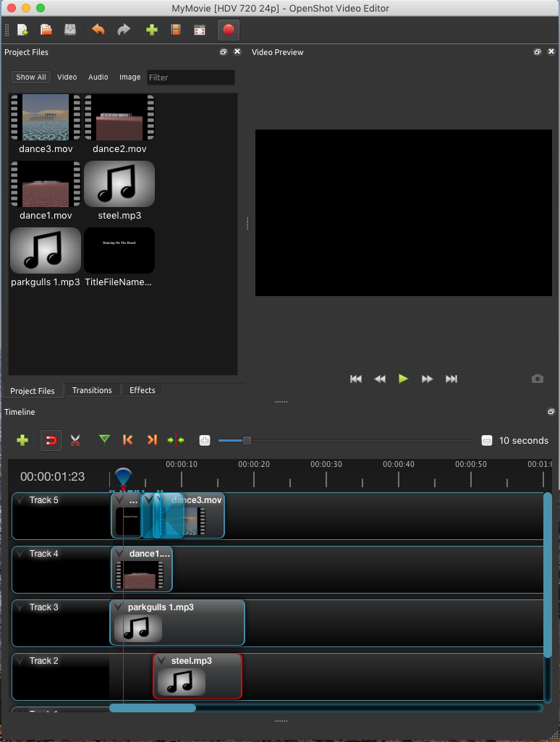Click the red Export Video button

[229, 30]
